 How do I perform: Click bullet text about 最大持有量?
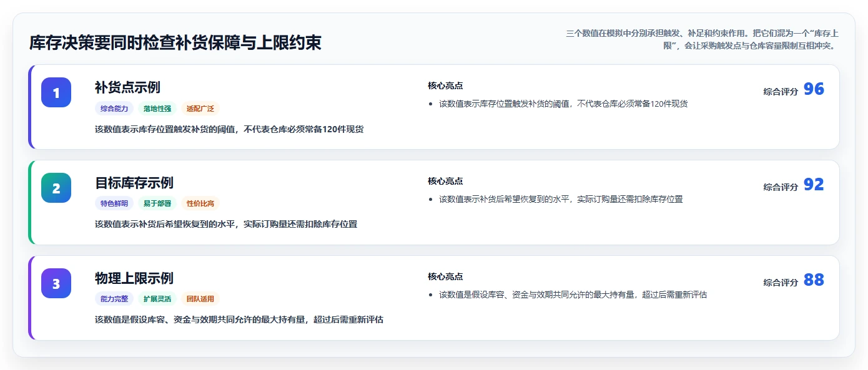coord(573,295)
